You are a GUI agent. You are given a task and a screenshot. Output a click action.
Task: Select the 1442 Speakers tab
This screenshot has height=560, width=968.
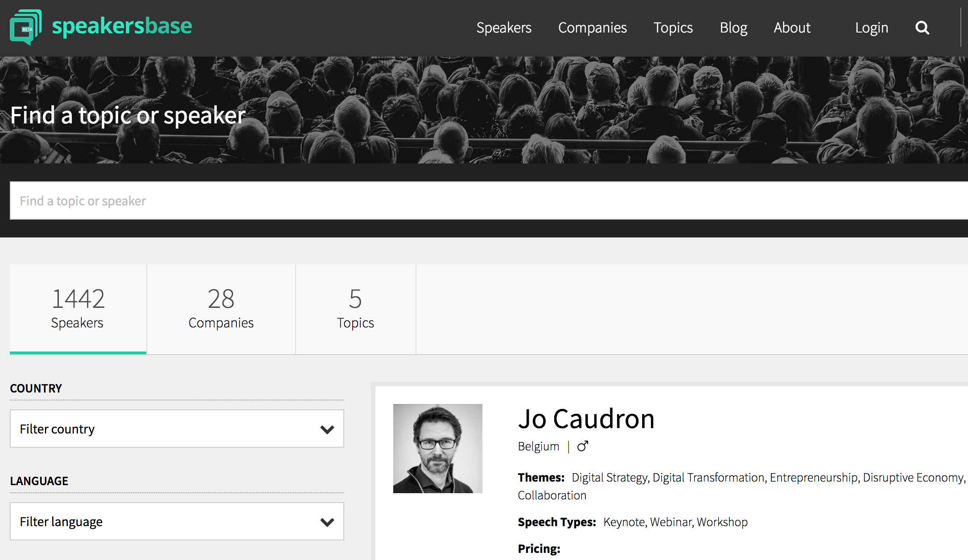(x=78, y=308)
